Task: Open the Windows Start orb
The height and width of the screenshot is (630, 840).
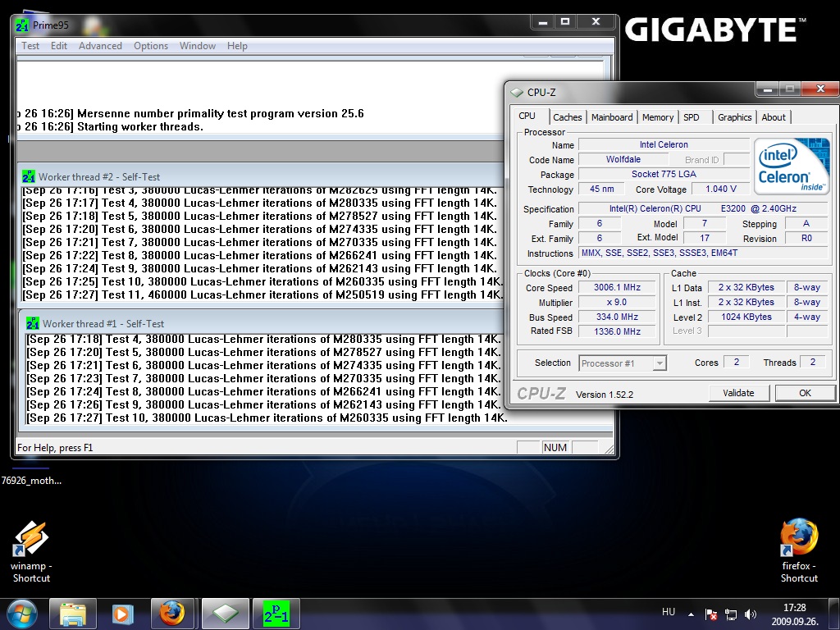Action: (22, 614)
